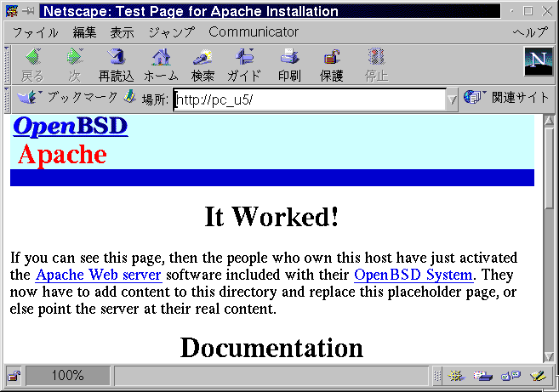Open Composer icon in component bar
559x392 pixels.
click(539, 376)
